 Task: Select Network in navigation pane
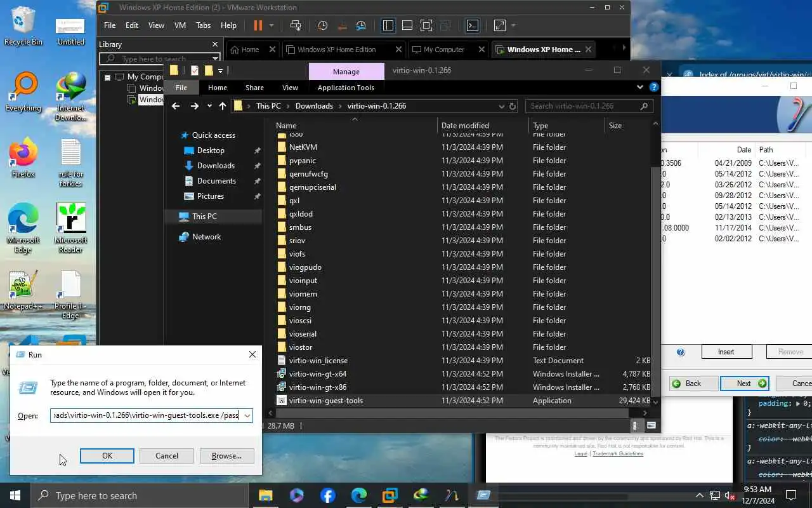[x=206, y=237]
